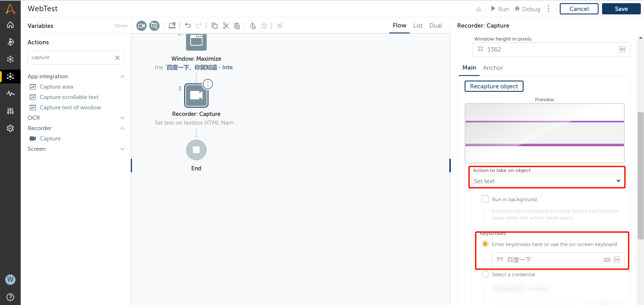Click the Cancel button

579,9
